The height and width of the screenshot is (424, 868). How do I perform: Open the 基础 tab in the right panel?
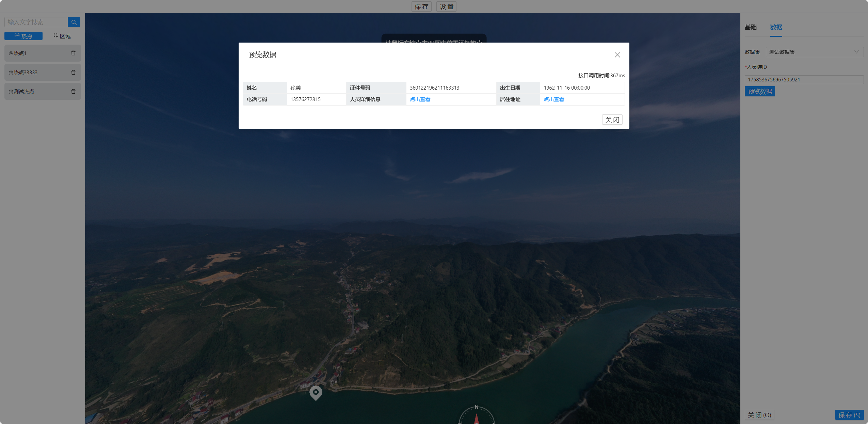(x=751, y=27)
